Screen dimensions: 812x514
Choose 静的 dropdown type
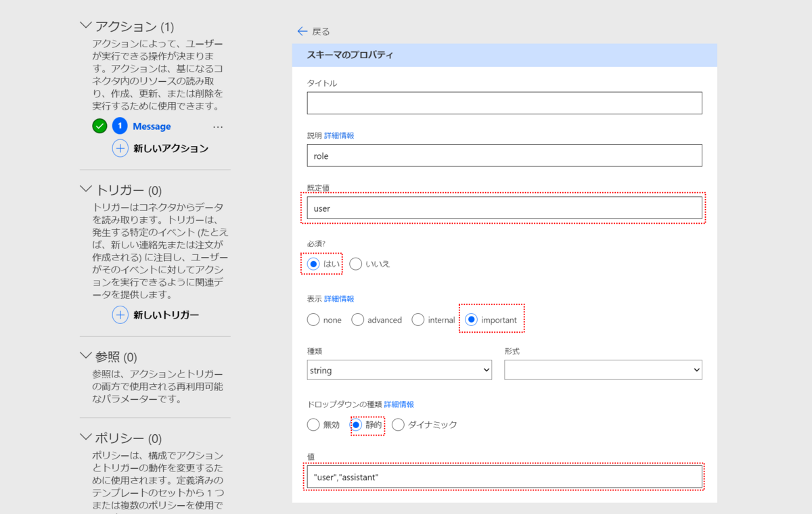pyautogui.click(x=357, y=425)
